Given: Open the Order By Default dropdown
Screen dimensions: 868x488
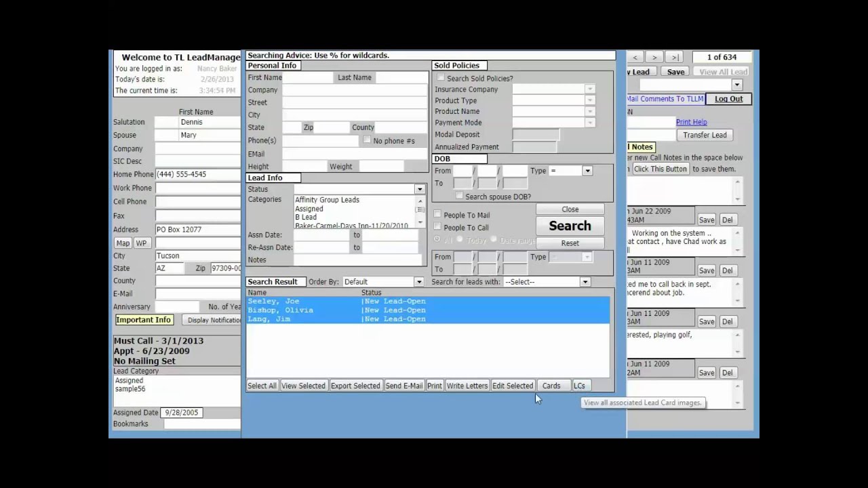Looking at the screenshot, I should [x=419, y=282].
